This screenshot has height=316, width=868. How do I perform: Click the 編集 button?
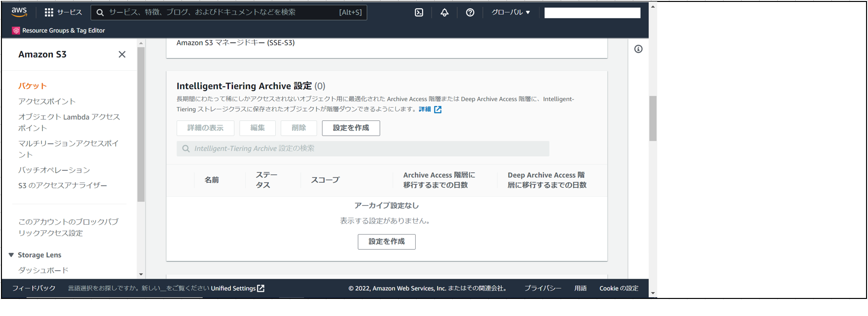click(258, 128)
